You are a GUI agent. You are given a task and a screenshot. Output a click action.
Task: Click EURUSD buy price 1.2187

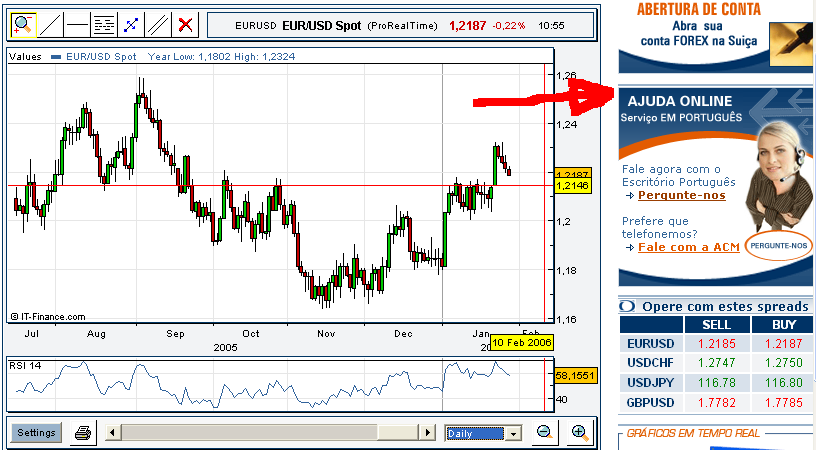pyautogui.click(x=783, y=344)
